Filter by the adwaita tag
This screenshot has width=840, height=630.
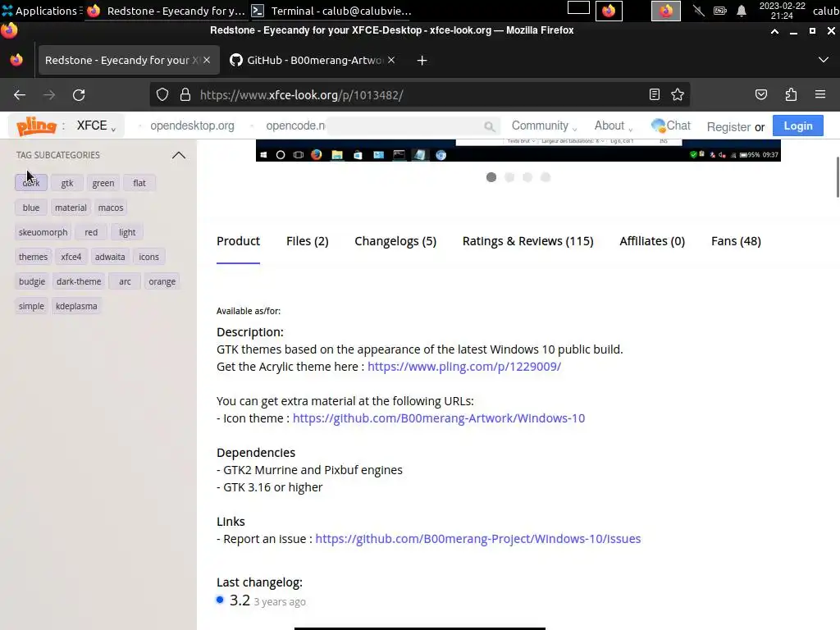tap(110, 257)
